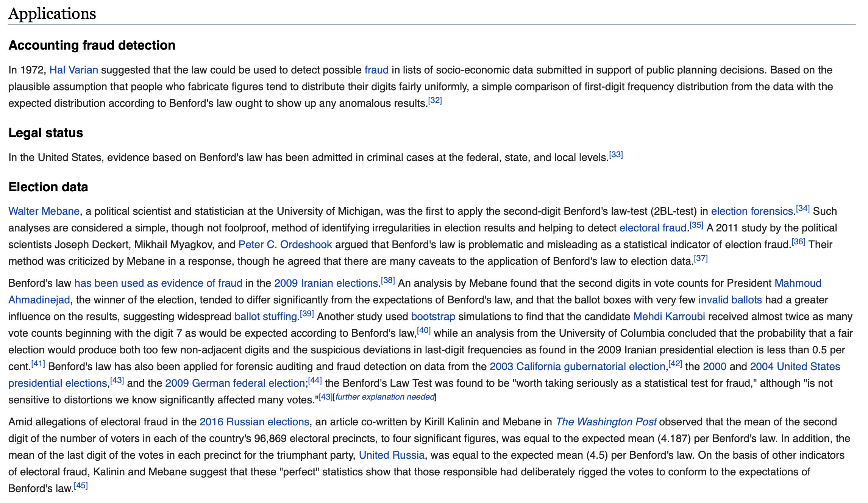Screen dimensions: 868x503
Task: Open citation reference [38]
Action: [388, 280]
